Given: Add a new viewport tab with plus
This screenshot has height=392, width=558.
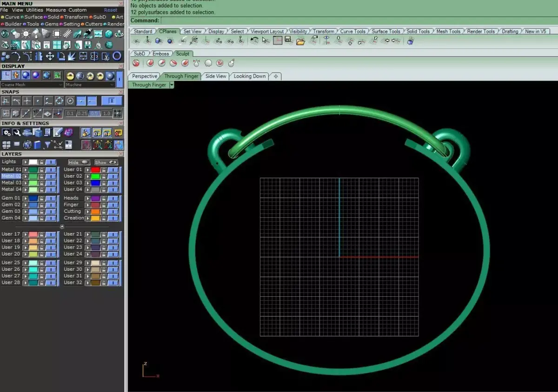Looking at the screenshot, I should 276,76.
